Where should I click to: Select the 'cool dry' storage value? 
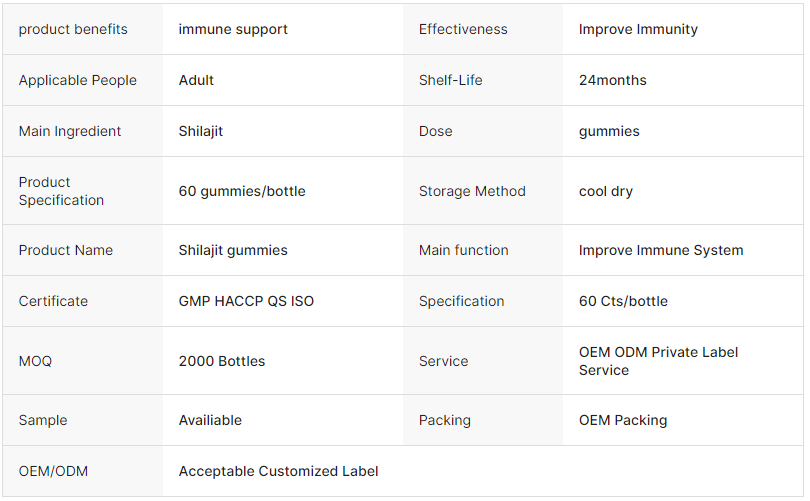pos(606,191)
